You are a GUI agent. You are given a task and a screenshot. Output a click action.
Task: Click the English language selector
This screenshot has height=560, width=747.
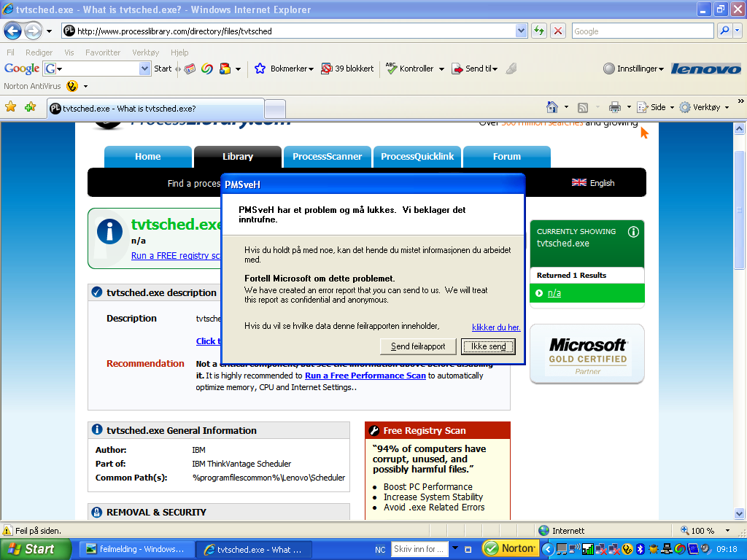pyautogui.click(x=593, y=183)
